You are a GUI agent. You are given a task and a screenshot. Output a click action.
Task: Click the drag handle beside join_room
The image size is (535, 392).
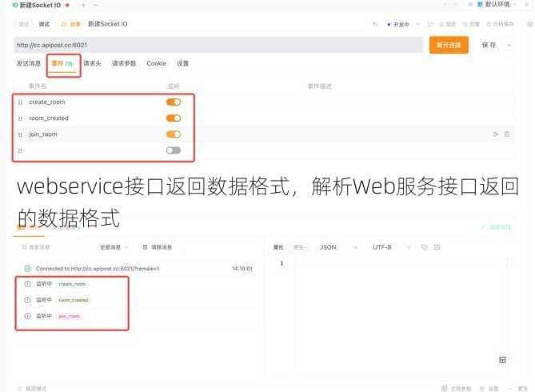(20, 134)
